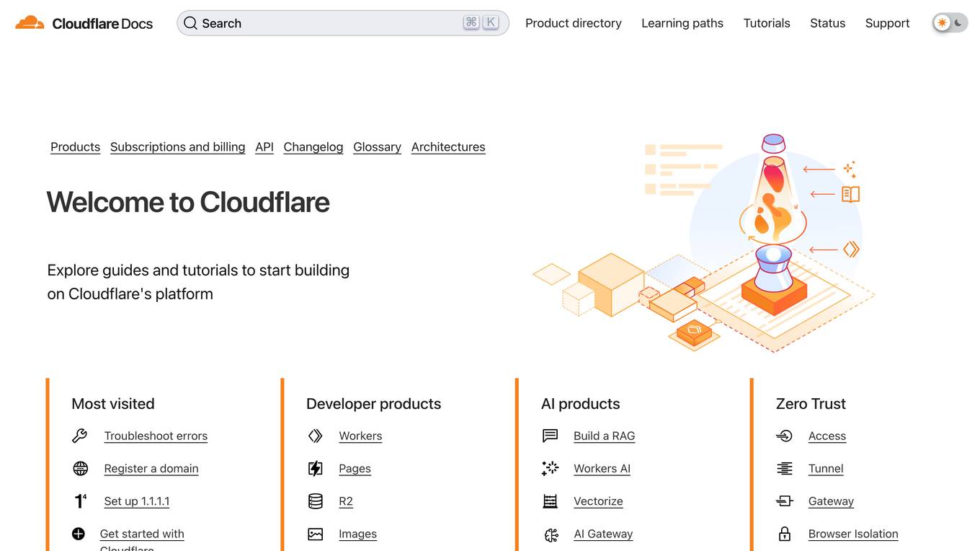Click the Gateway icon in Zero Trust
This screenshot has width=980, height=551.
click(x=784, y=501)
